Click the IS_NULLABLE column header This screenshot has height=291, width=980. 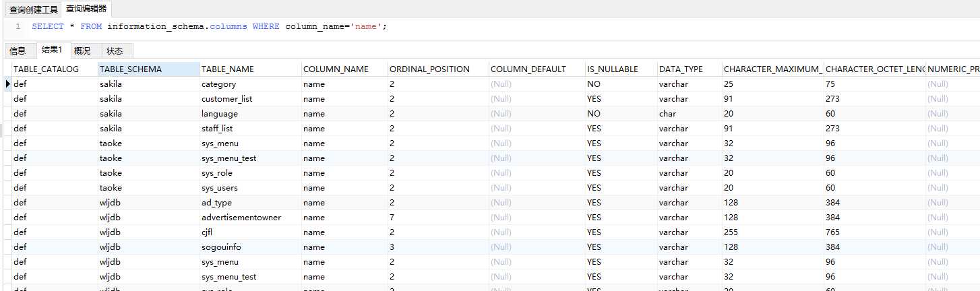point(612,69)
